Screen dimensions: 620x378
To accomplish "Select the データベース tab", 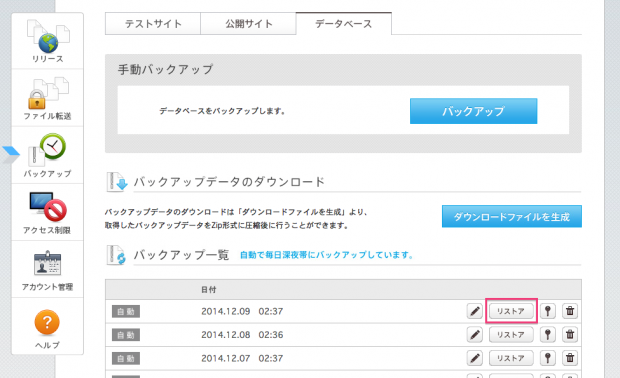I will 344,24.
